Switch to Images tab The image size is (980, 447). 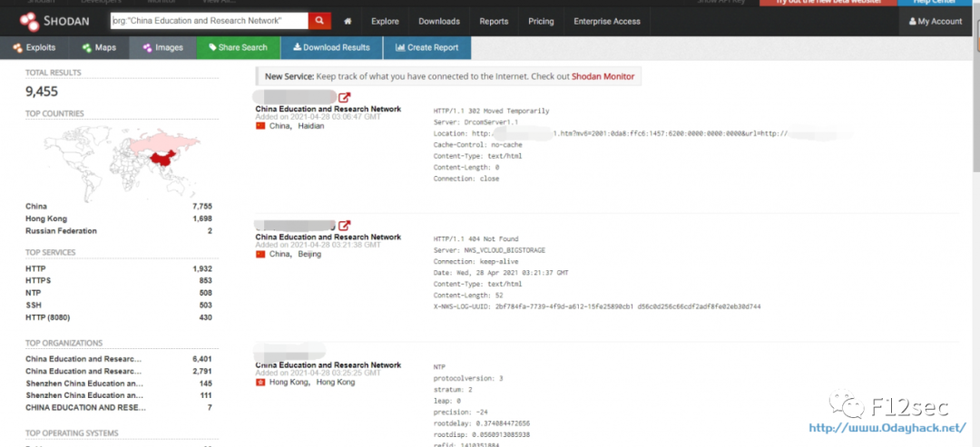[162, 47]
